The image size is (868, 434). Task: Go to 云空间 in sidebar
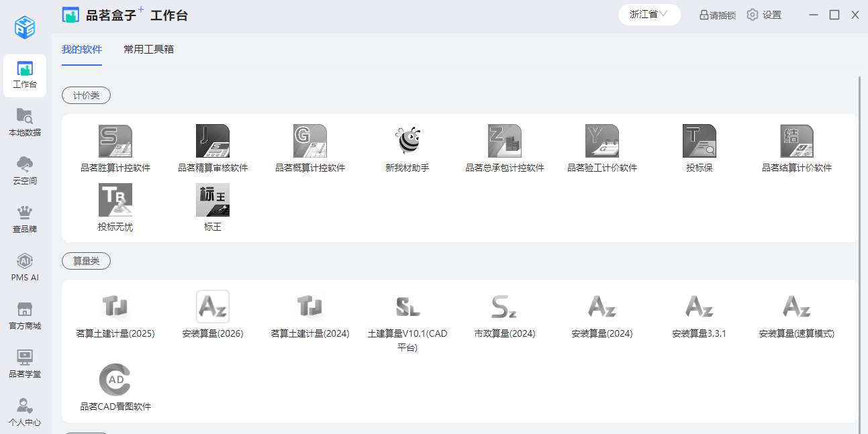pyautogui.click(x=25, y=170)
